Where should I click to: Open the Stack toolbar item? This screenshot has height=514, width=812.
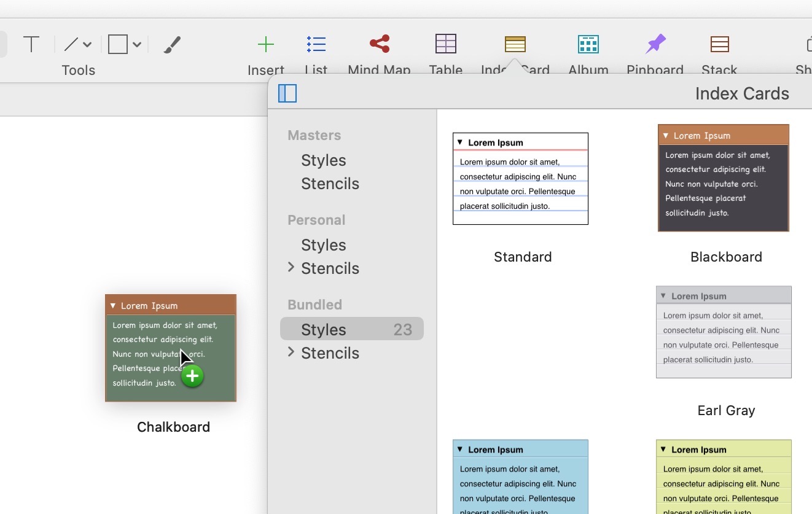pos(719,44)
